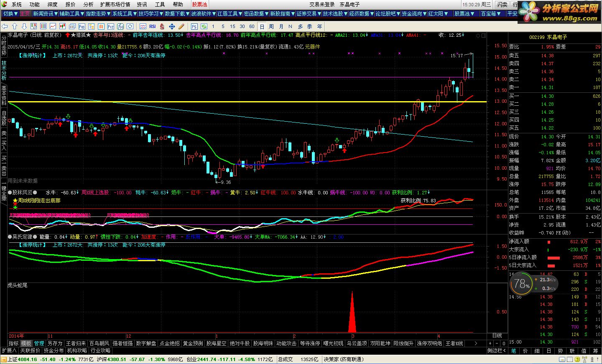Viewport: 602px width, 364px height.
Task: Switch to the 基本资料 side tab
Action: pyautogui.click(x=4, y=95)
